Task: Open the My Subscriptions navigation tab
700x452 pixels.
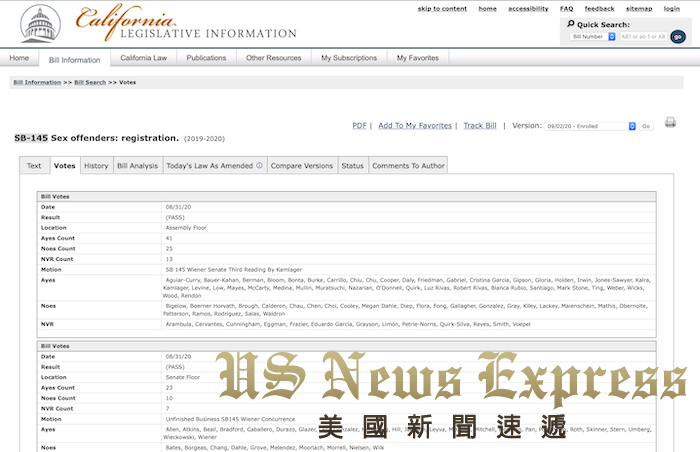Action: pyautogui.click(x=349, y=58)
